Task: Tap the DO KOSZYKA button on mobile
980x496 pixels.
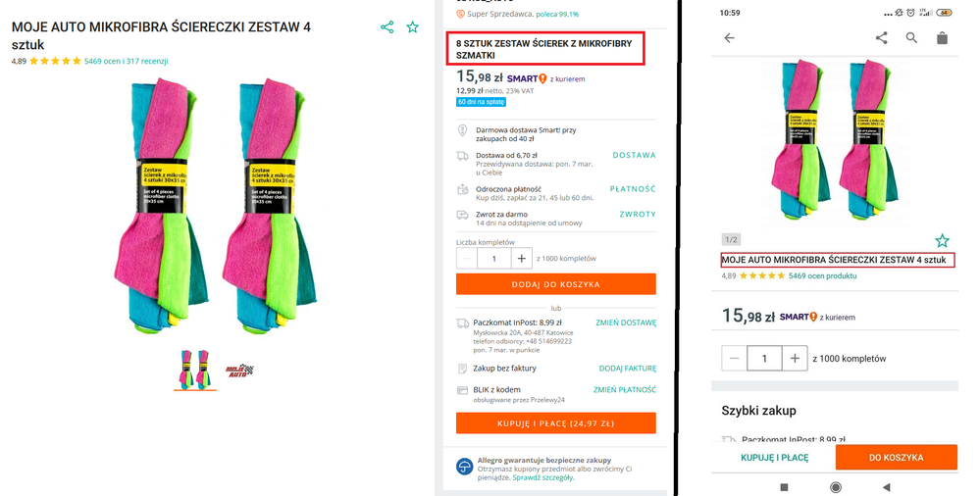Action: 896,457
